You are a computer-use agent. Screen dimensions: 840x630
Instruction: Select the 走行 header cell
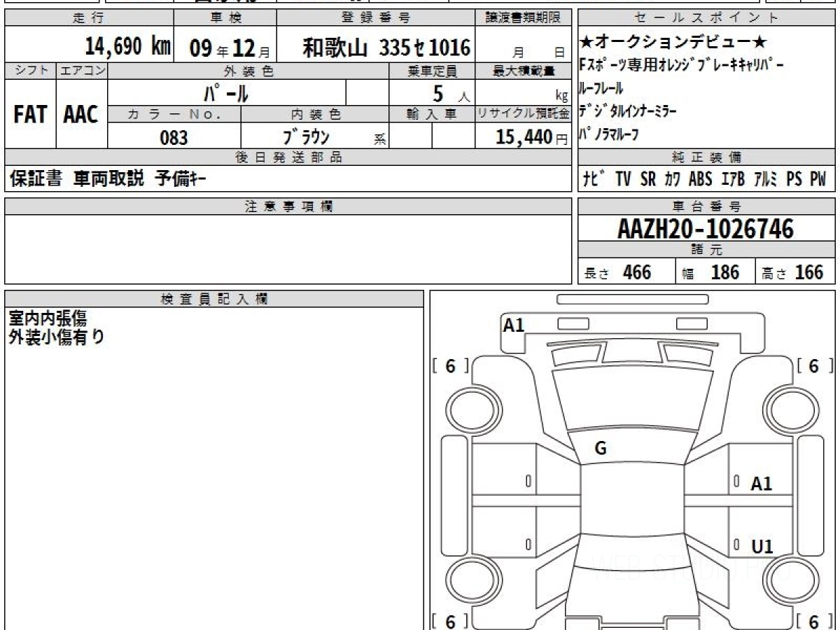pyautogui.click(x=89, y=18)
